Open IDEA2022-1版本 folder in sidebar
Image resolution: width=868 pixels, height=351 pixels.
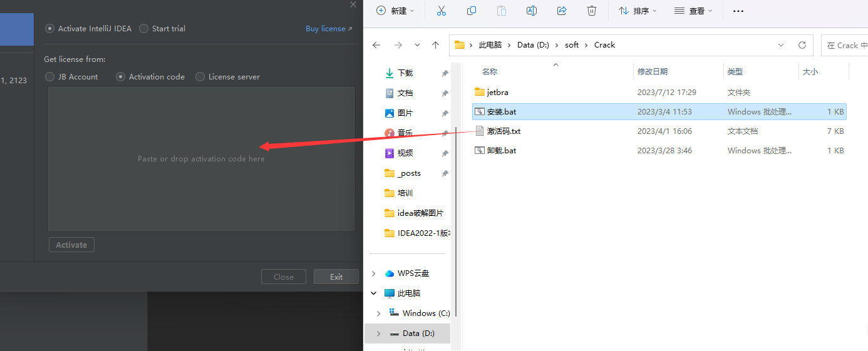[417, 233]
